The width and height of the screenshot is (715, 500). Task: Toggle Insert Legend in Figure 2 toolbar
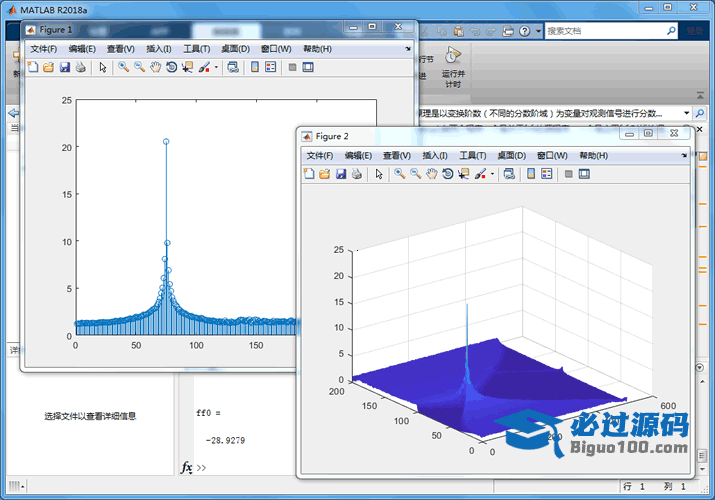click(x=546, y=174)
